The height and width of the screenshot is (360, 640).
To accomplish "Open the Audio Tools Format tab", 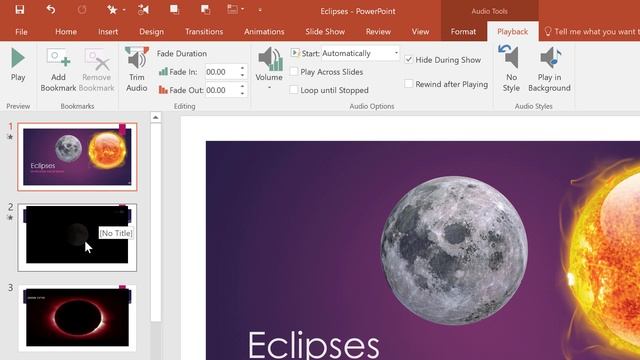I will [463, 31].
